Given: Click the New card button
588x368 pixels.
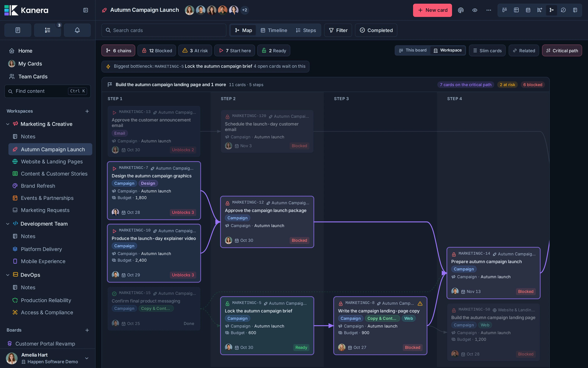Looking at the screenshot, I should [x=432, y=10].
